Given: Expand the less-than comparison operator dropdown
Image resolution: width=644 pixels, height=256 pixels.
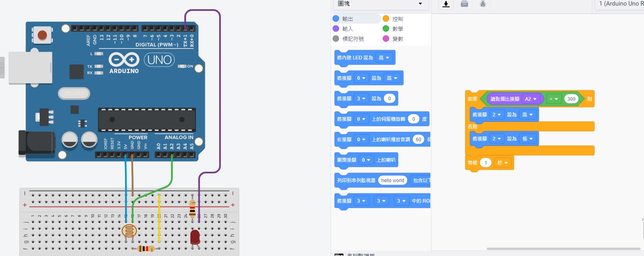Looking at the screenshot, I should click(x=553, y=99).
